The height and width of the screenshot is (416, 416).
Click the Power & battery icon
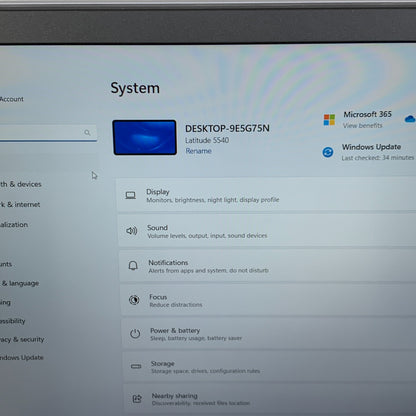click(x=135, y=334)
